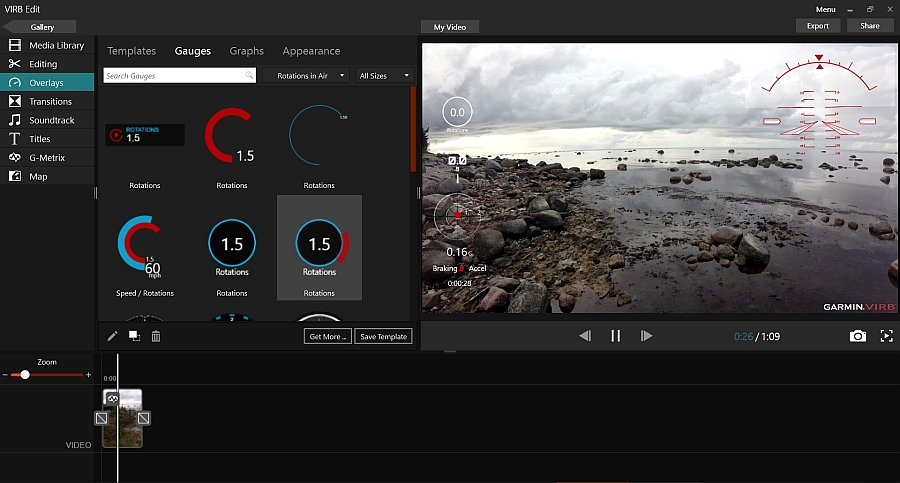Image resolution: width=900 pixels, height=483 pixels.
Task: Click zoom out minus icon
Action: (5, 375)
